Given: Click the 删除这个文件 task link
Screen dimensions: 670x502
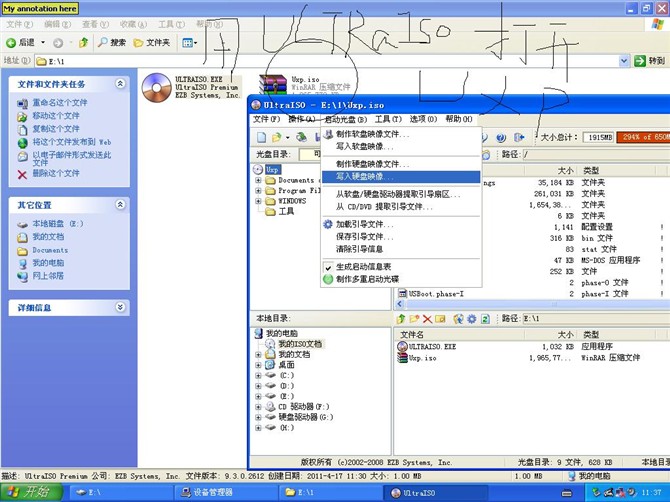Looking at the screenshot, I should (55, 173).
